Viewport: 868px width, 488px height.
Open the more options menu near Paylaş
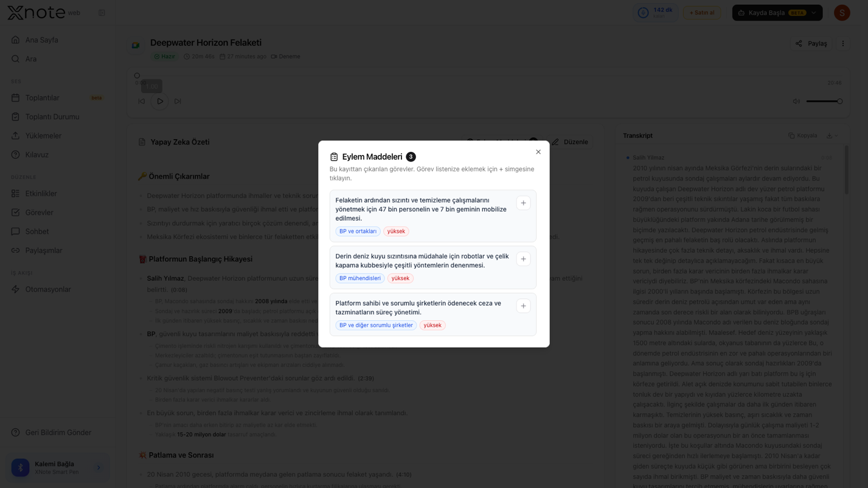(842, 44)
